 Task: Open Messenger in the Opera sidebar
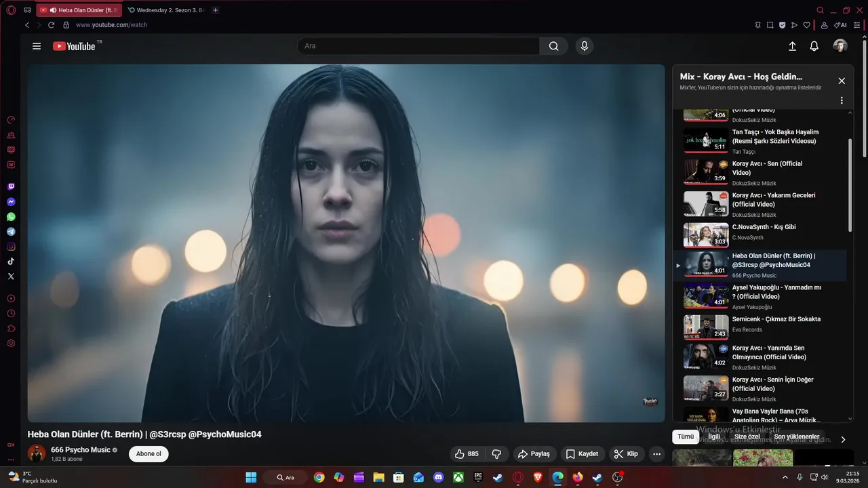(11, 202)
